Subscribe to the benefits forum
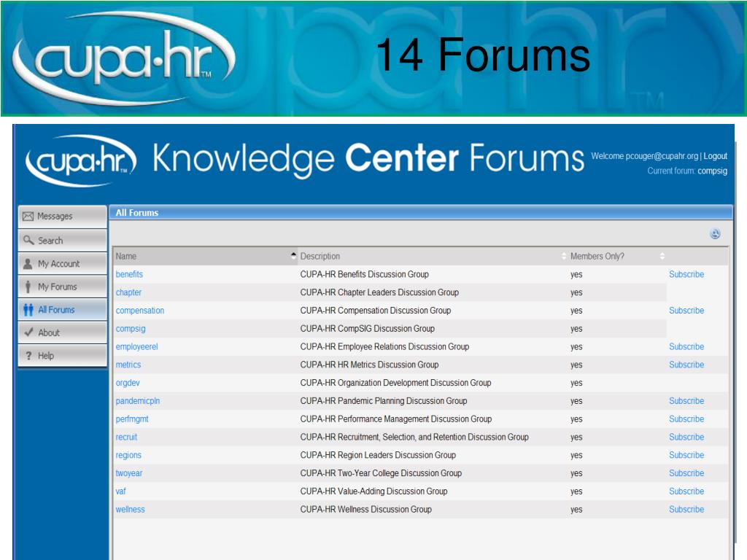Viewport: 747px width, 560px height. pos(686,274)
